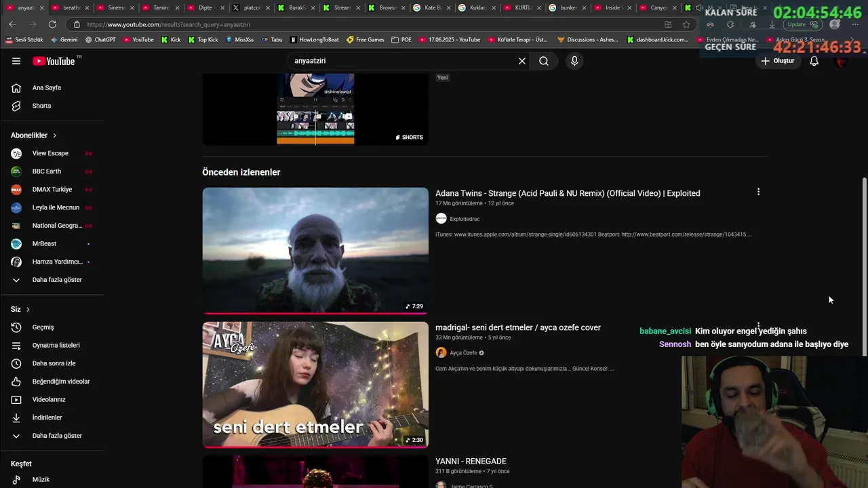Open YANNI - RENEGADE video title

(x=471, y=462)
